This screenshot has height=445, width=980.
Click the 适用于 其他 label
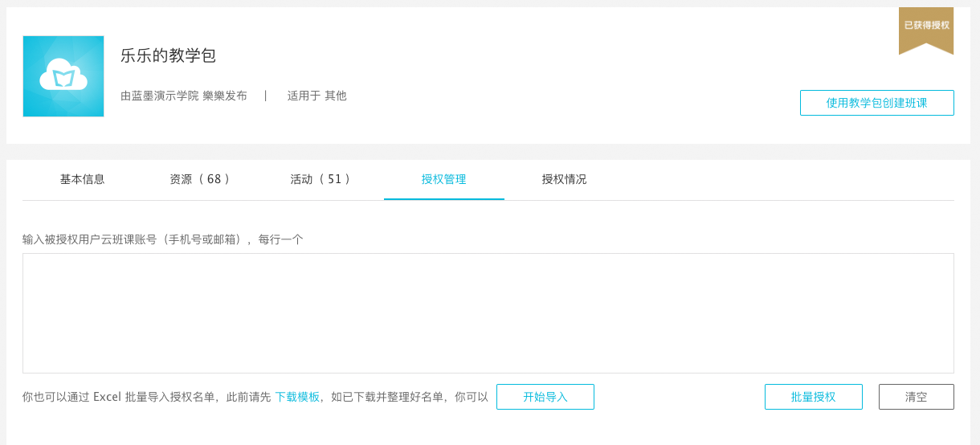[317, 96]
